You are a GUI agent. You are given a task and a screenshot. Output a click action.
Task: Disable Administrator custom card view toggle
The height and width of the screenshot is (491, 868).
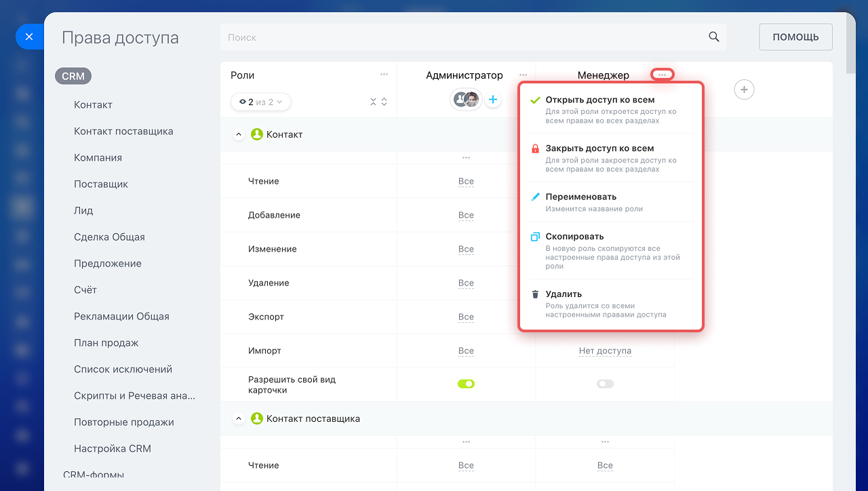point(466,384)
